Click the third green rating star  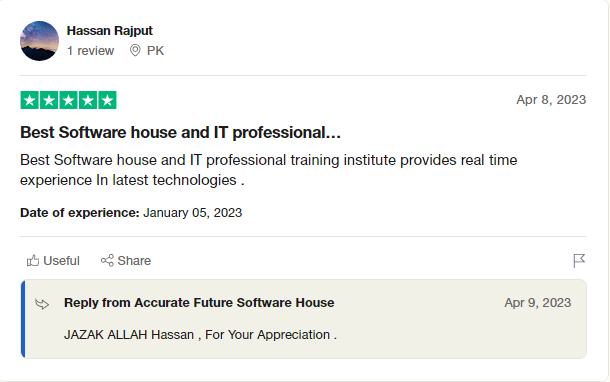[x=68, y=100]
